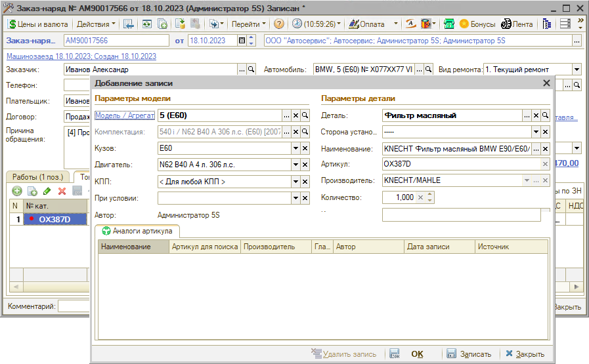Click the order date spinner arrows
The image size is (589, 364).
tap(251, 41)
